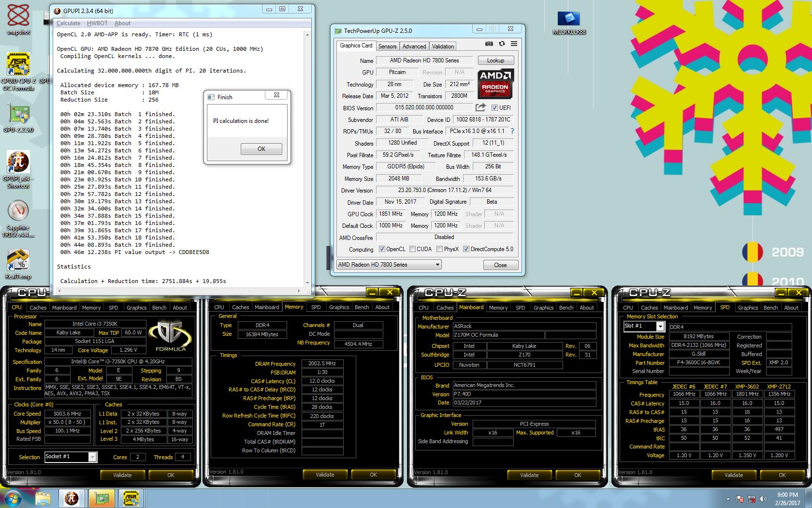Image resolution: width=812 pixels, height=508 pixels.
Task: Open GPUPI HWBOT menu
Action: point(97,23)
